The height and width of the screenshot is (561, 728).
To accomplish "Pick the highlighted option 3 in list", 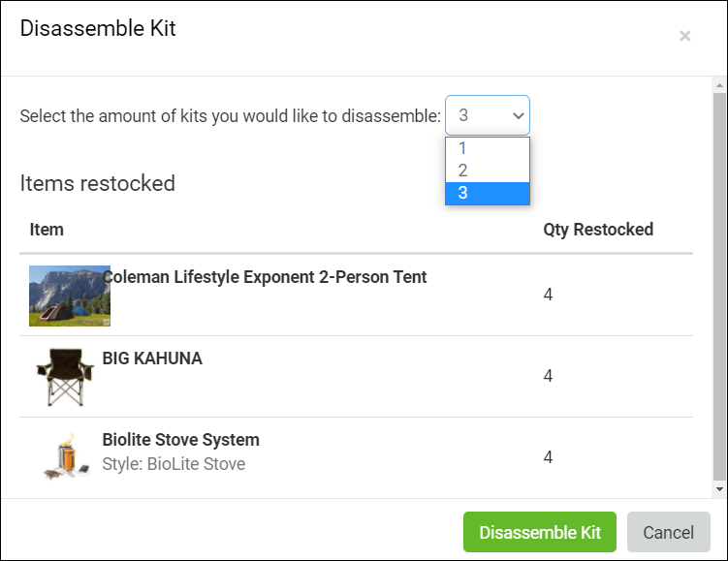I will click(x=488, y=193).
